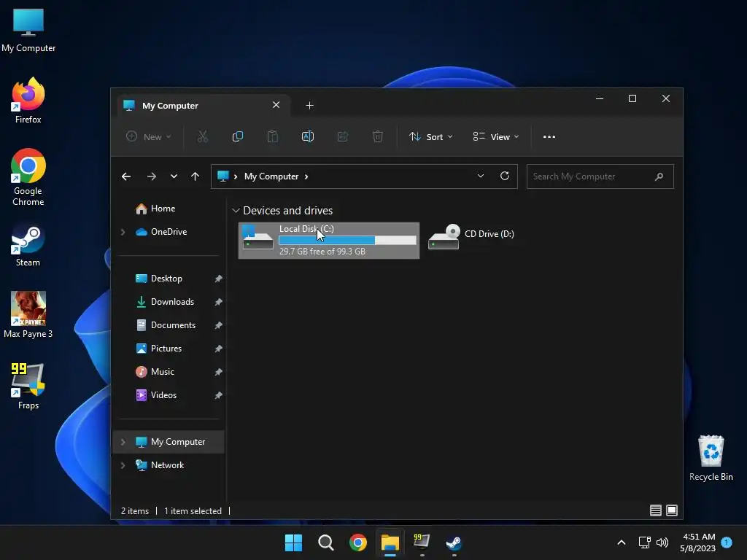The width and height of the screenshot is (747, 560).
Task: Open the See more ellipsis menu
Action: (549, 136)
